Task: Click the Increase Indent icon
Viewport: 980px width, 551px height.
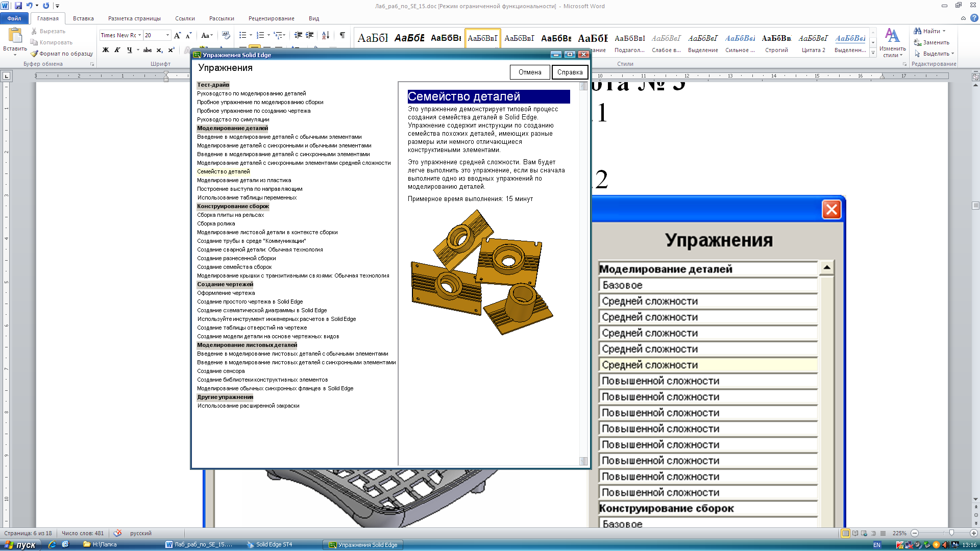Action: pyautogui.click(x=310, y=35)
